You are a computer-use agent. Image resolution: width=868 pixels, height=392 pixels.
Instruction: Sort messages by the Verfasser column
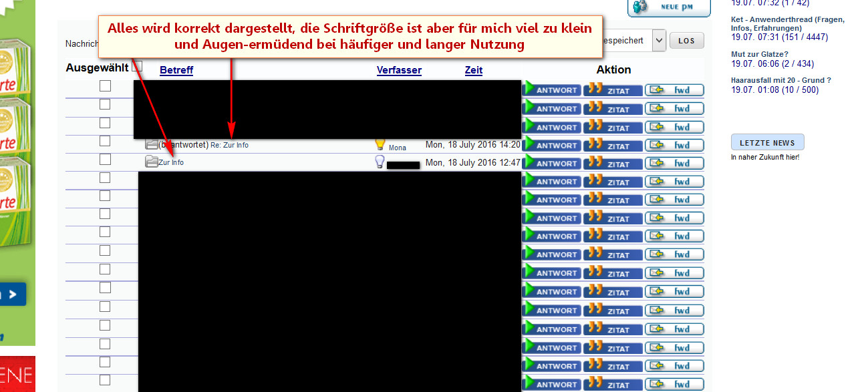tap(399, 70)
